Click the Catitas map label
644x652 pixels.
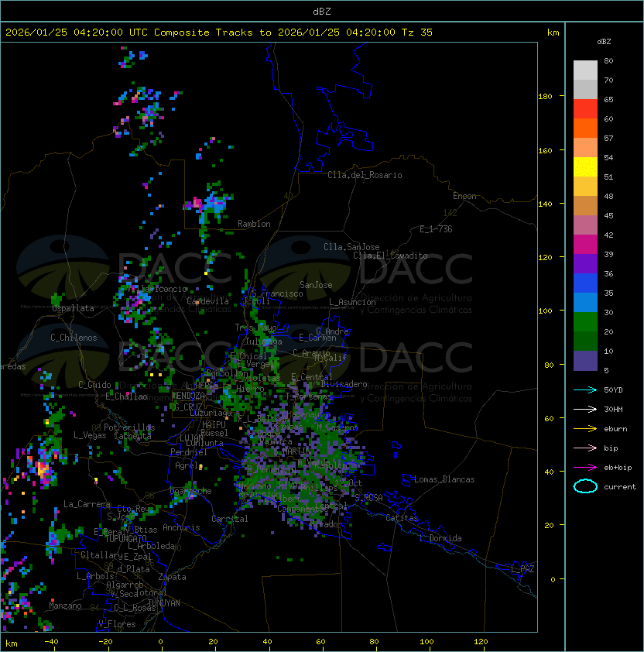[x=402, y=518]
